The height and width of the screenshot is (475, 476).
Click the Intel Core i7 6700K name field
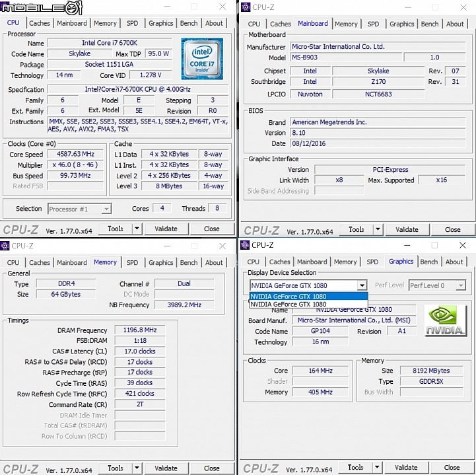click(110, 43)
